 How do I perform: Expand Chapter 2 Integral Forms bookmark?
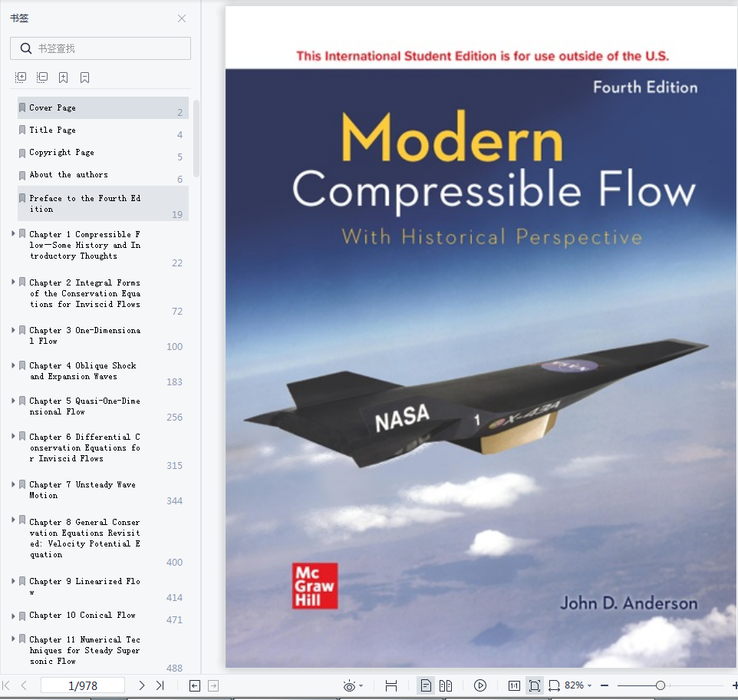(13, 282)
